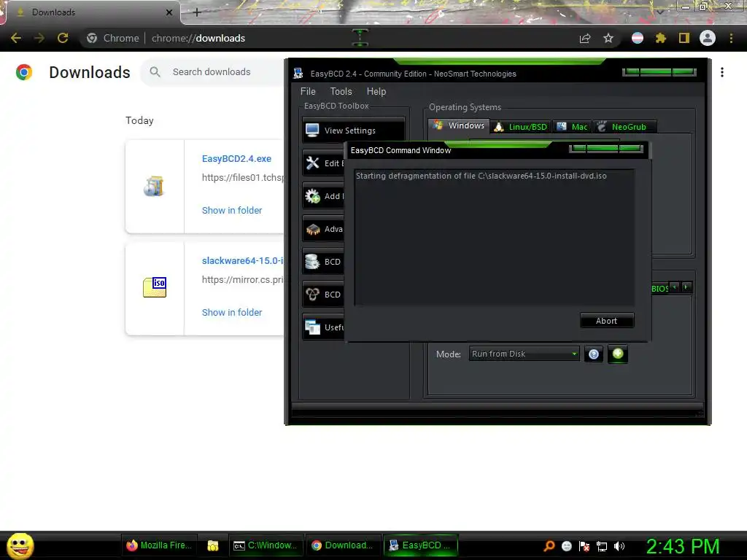Bookmark this page with star icon
The image size is (747, 560).
pos(608,38)
